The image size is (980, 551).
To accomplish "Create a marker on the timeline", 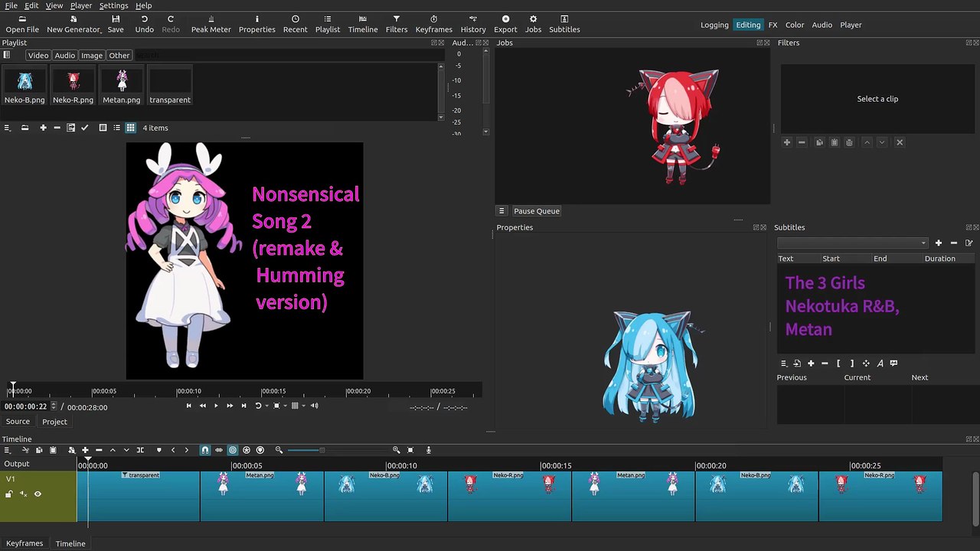I will pos(158,450).
